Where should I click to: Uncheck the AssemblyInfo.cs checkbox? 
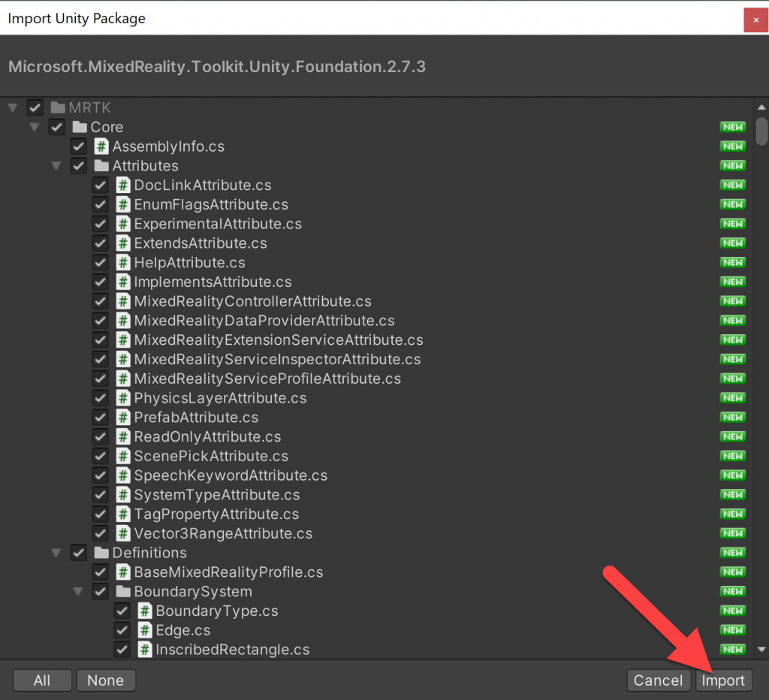click(x=78, y=146)
